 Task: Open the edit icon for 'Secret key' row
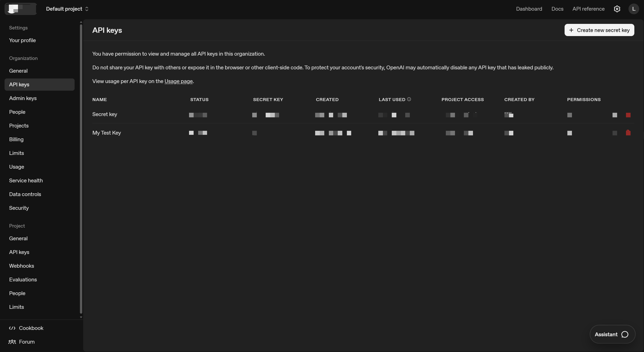[615, 115]
